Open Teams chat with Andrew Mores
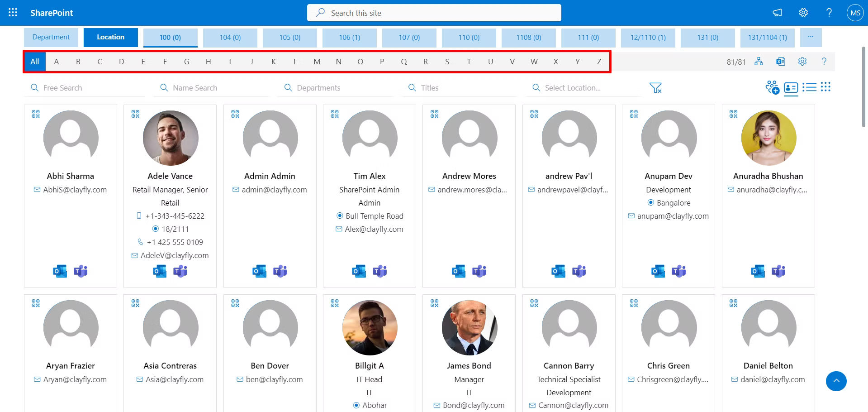The width and height of the screenshot is (868, 412). (x=479, y=271)
